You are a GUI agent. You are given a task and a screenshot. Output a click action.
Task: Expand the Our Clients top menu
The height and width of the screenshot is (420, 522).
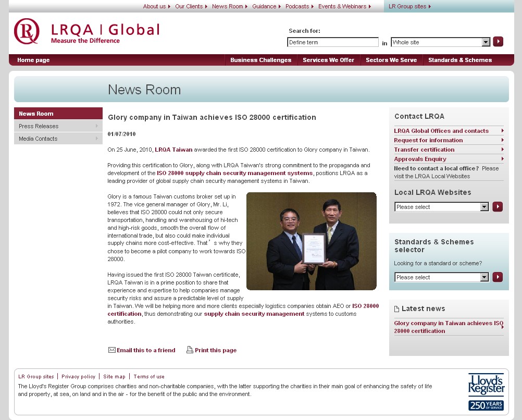[x=191, y=6]
